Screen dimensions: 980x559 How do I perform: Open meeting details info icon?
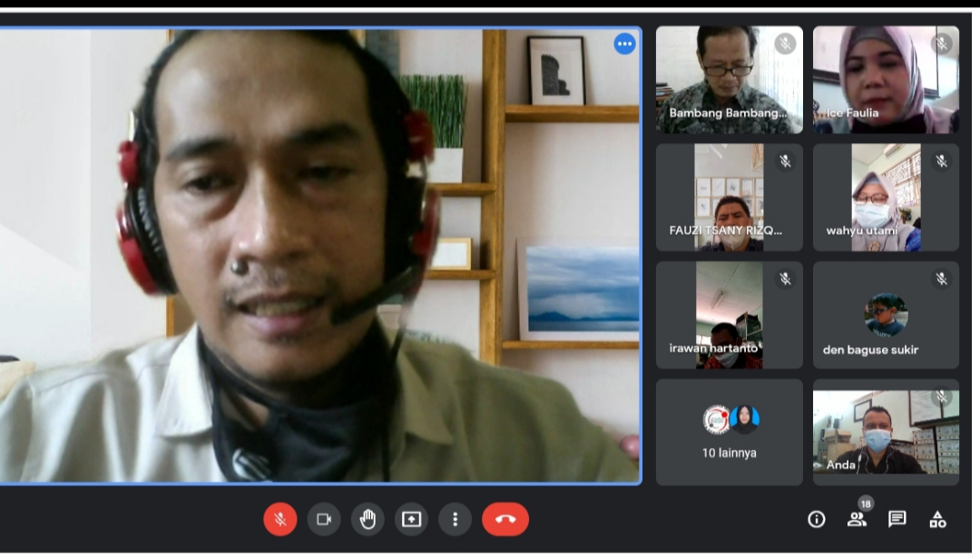[x=817, y=519]
